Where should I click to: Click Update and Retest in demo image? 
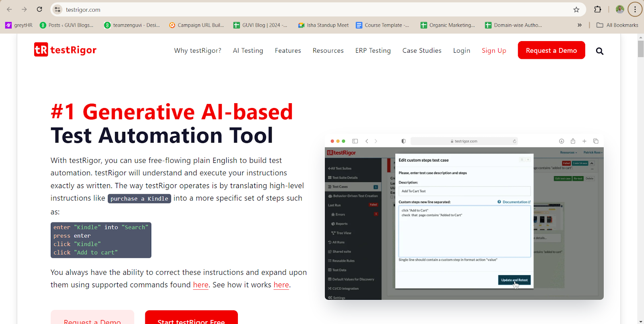514,280
